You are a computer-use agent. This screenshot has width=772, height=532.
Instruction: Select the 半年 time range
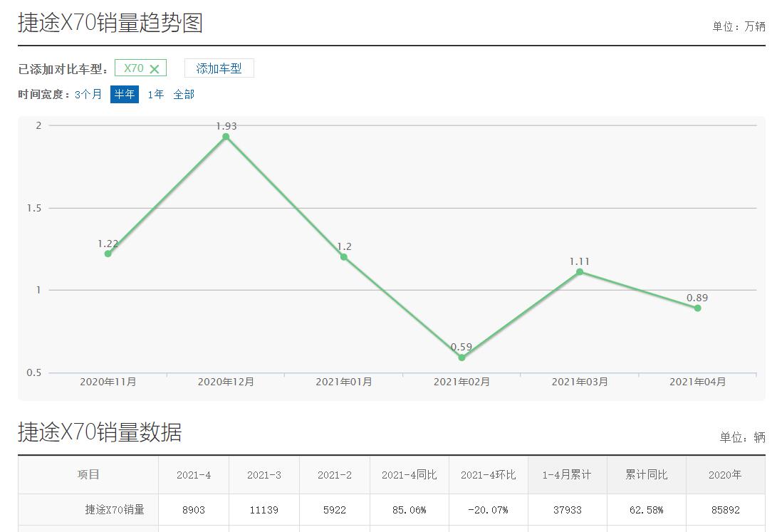(125, 94)
